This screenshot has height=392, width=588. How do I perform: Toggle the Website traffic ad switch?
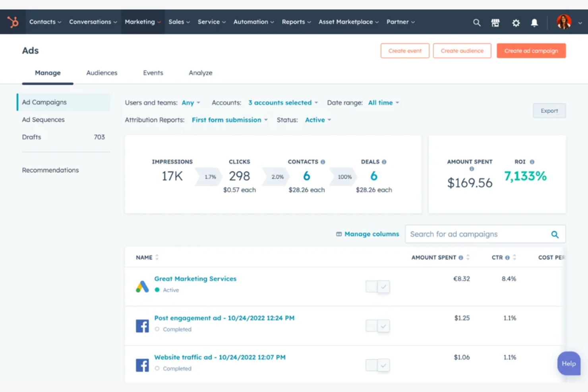pos(377,365)
